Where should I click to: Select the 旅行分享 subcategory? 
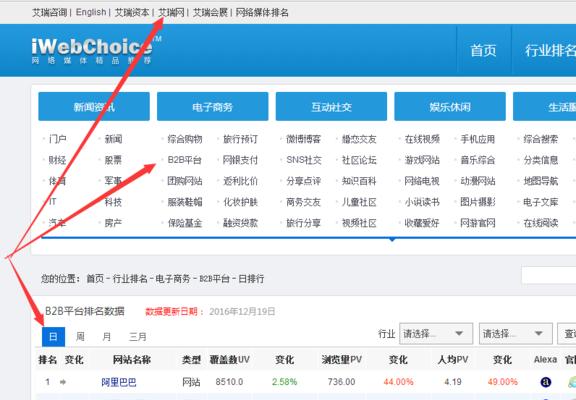(303, 223)
